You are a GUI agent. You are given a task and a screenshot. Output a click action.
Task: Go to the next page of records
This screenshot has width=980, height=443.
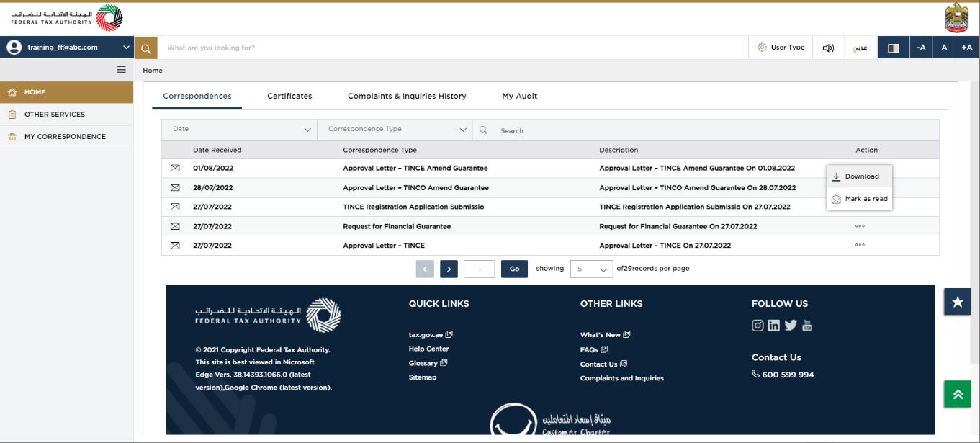tap(449, 269)
